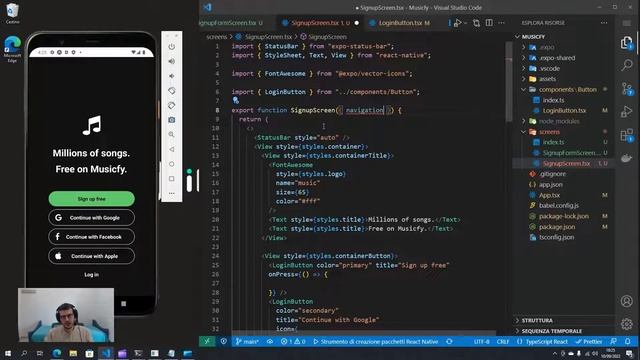Open emulator extended controls (three dots)
Image resolution: width=640 pixels, height=360 pixels.
172,193
